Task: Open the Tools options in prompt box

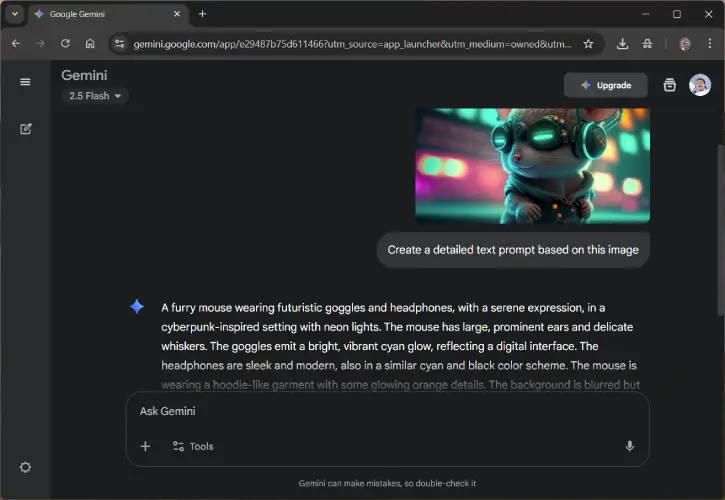Action: pos(192,446)
